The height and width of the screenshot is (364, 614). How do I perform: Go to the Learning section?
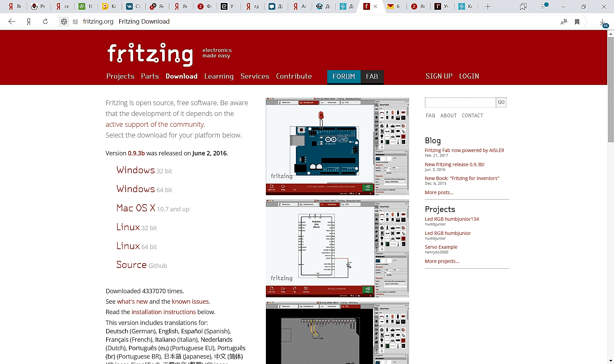tap(219, 76)
